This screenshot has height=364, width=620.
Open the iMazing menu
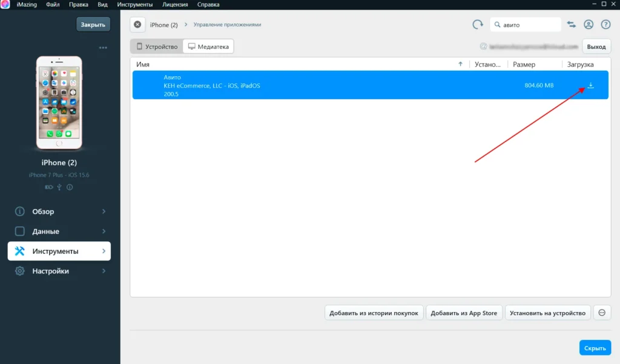(x=27, y=4)
